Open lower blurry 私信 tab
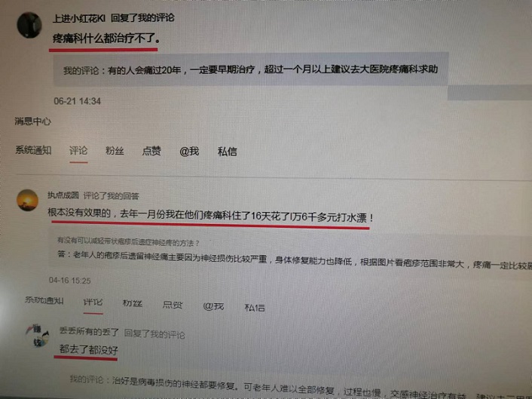The image size is (532, 399). (255, 308)
